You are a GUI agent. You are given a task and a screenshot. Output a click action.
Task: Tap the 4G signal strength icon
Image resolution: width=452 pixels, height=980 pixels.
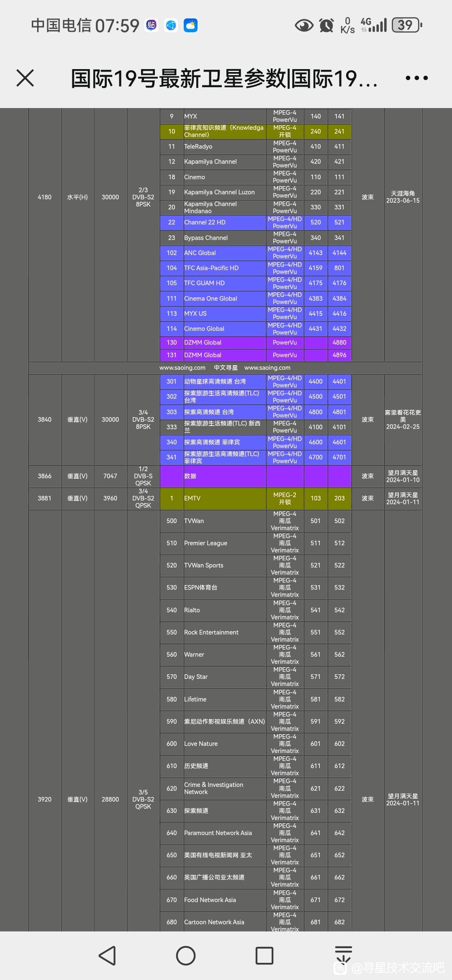click(x=374, y=25)
